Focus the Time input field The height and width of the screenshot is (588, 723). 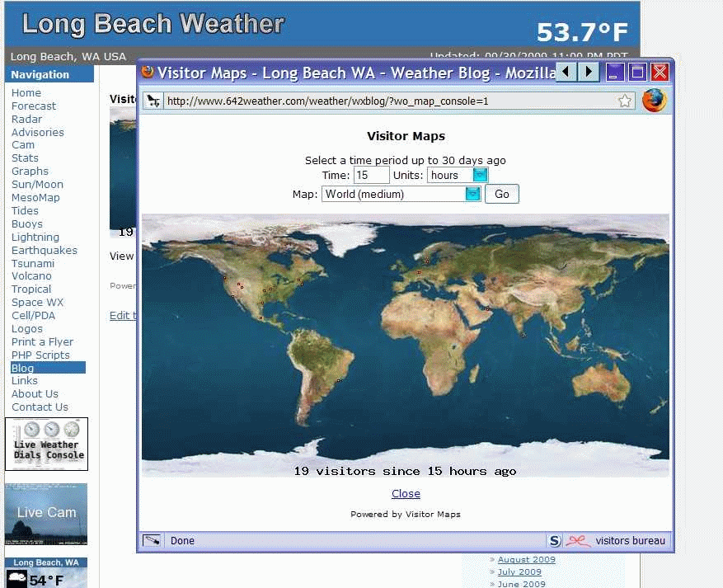coord(371,176)
